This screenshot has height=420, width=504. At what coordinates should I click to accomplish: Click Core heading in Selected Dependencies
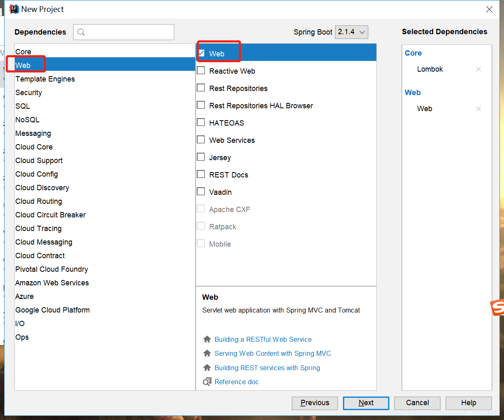[413, 53]
